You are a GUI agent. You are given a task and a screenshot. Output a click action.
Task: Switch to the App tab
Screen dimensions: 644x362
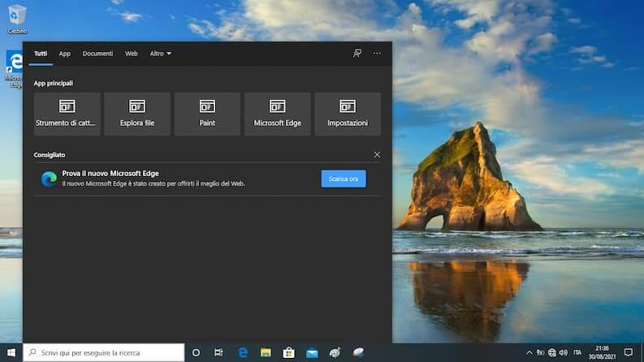click(64, 54)
